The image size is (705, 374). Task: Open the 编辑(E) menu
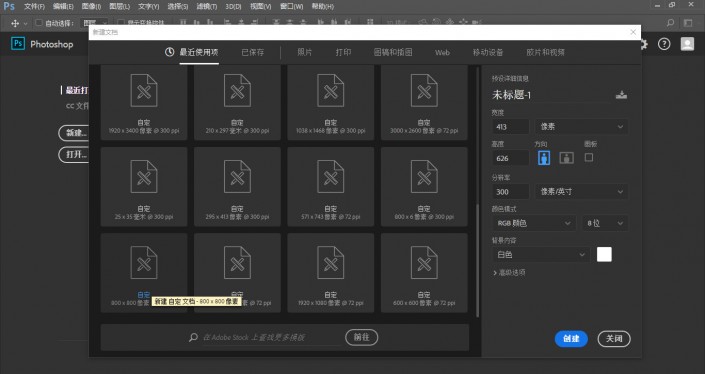[x=63, y=6]
